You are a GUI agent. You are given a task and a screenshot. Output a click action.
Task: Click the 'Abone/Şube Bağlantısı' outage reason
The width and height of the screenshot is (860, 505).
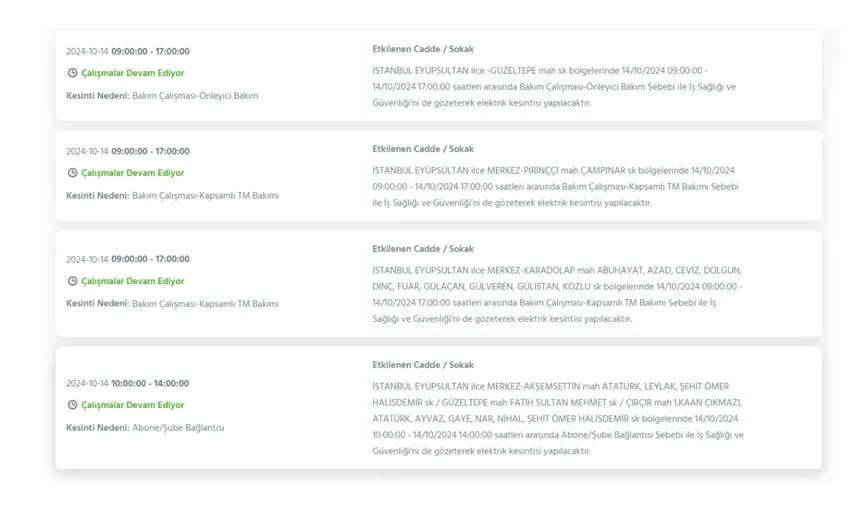pyautogui.click(x=177, y=427)
